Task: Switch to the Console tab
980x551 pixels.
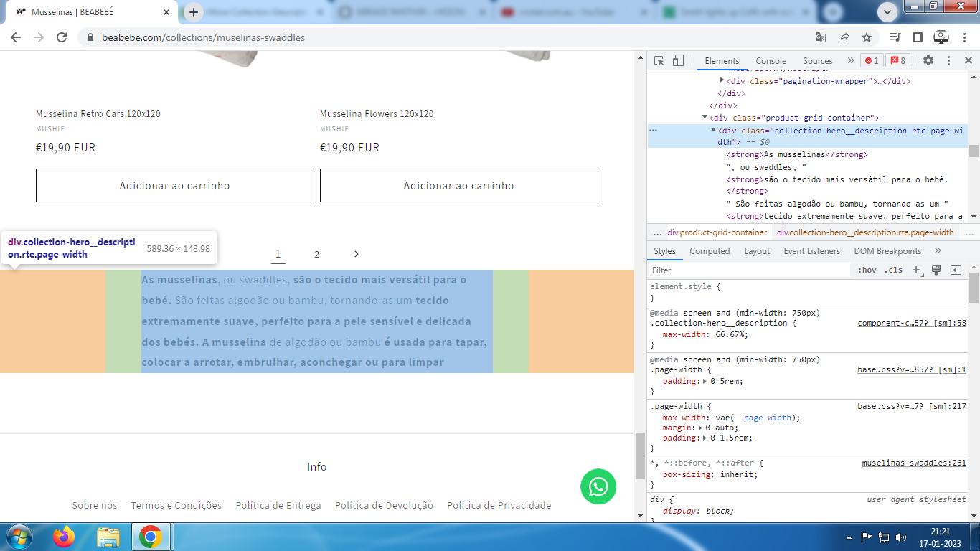Action: pos(771,61)
